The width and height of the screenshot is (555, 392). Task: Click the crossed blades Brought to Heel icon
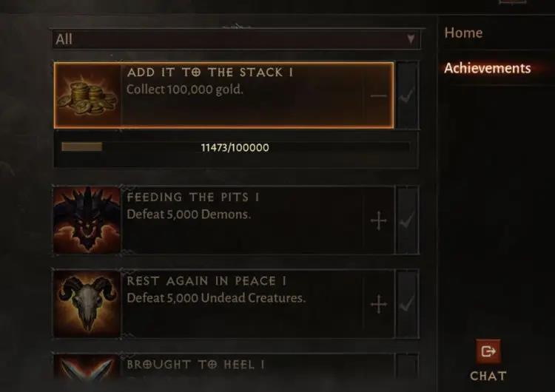tap(87, 368)
